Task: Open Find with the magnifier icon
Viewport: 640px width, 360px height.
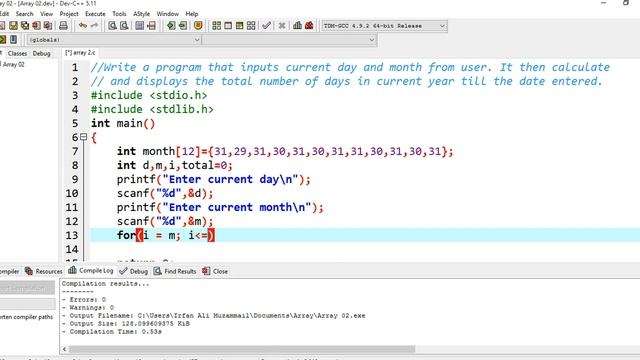Action: (x=112, y=26)
